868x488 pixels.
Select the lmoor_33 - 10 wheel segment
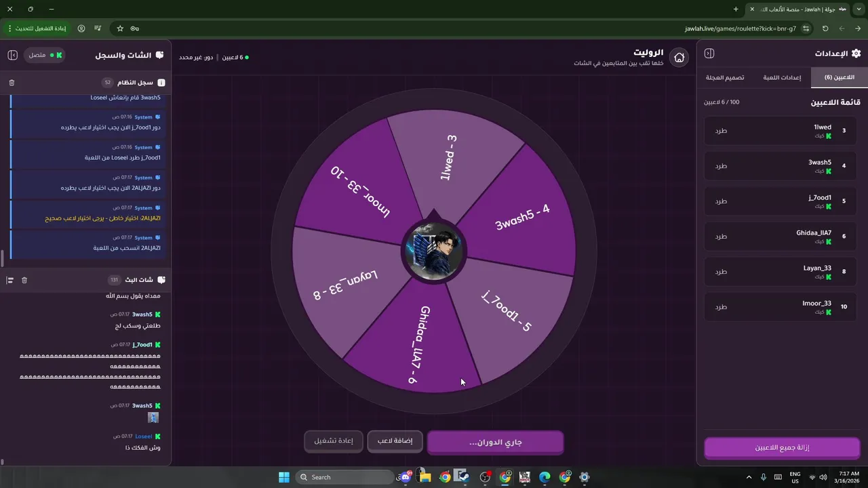(x=361, y=192)
